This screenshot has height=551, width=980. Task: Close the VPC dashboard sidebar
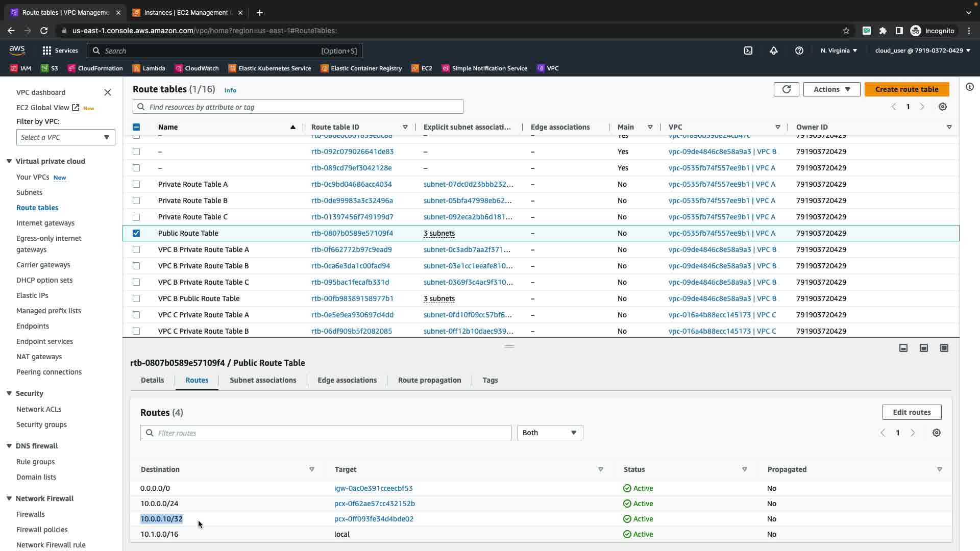point(108,92)
